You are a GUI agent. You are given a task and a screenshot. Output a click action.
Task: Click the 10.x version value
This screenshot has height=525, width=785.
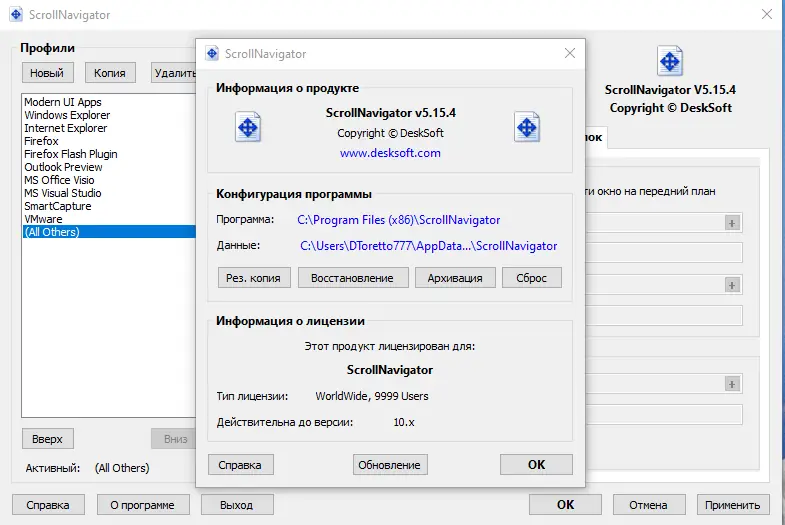click(404, 422)
